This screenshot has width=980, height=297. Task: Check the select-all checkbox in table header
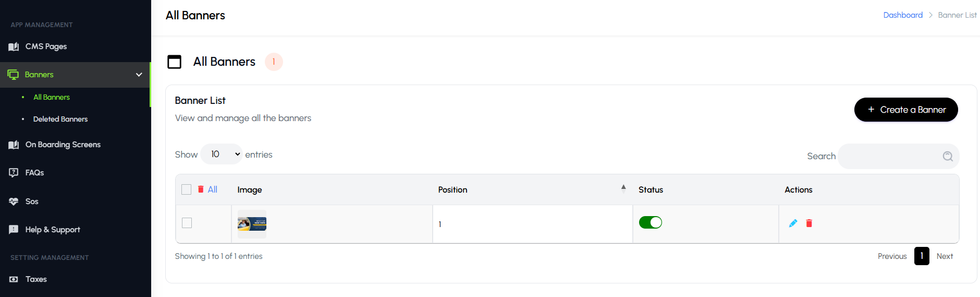[186, 189]
